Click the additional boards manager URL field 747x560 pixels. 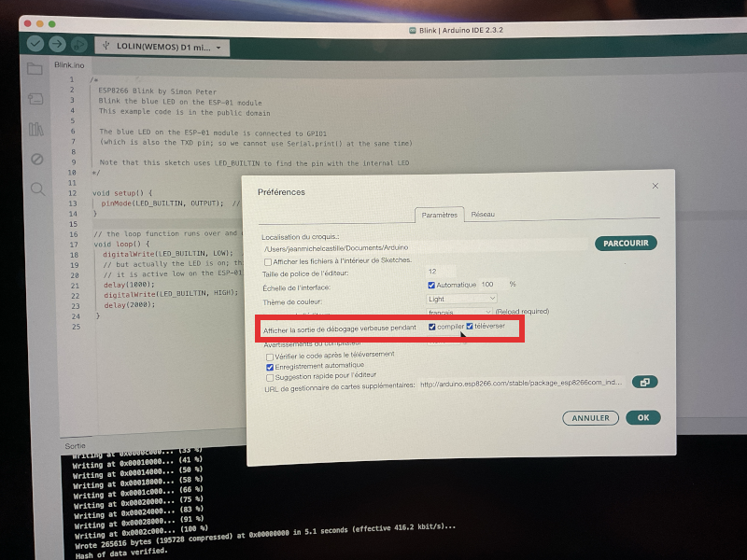pos(522,383)
